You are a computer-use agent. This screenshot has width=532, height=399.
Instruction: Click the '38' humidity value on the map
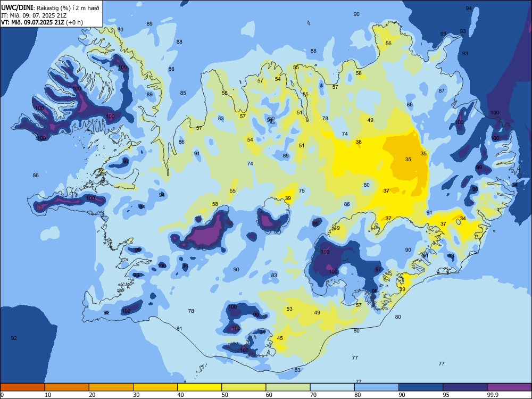point(359,142)
